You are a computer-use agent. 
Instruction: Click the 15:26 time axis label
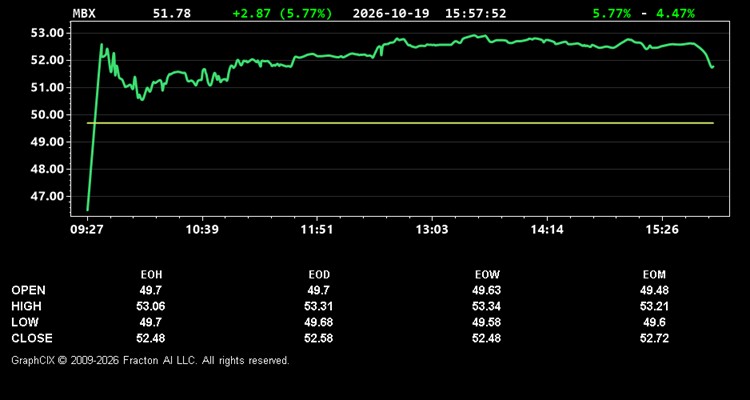(662, 230)
